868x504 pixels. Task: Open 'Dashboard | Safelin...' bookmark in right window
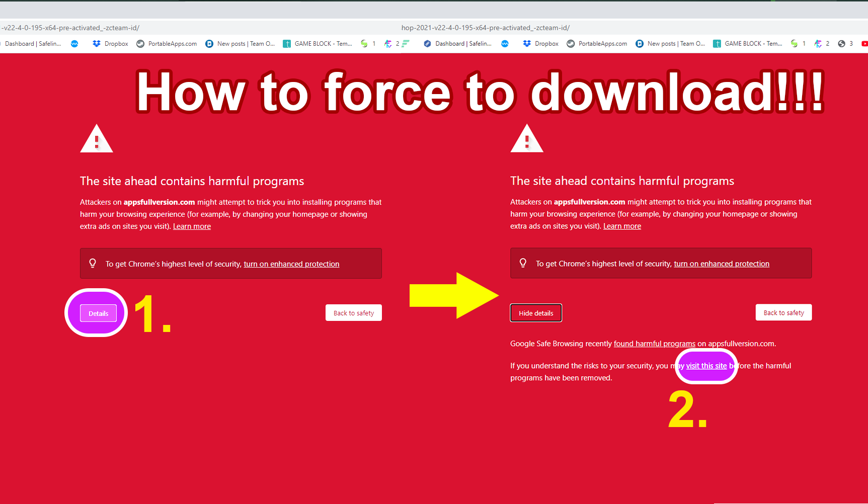[457, 44]
